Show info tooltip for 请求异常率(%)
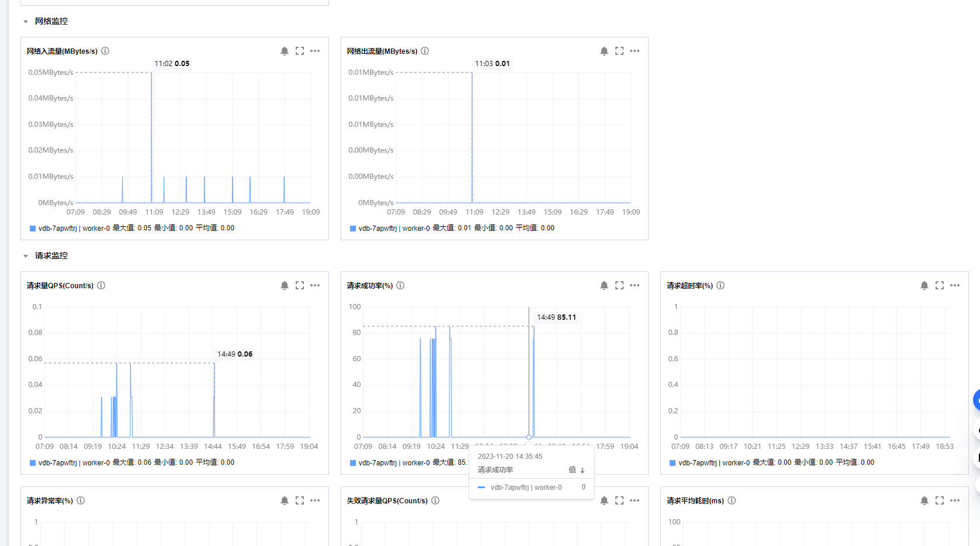This screenshot has width=980, height=546. [x=81, y=500]
